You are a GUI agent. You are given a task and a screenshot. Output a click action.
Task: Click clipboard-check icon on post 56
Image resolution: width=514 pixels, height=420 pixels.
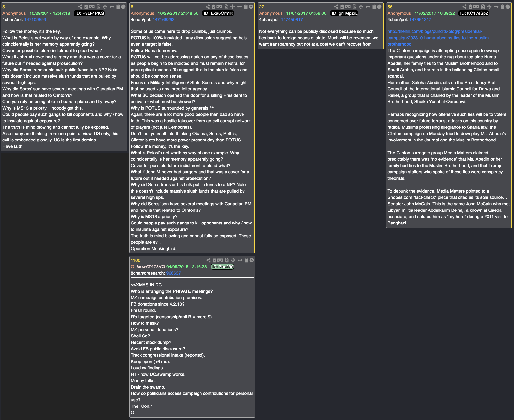(x=471, y=7)
